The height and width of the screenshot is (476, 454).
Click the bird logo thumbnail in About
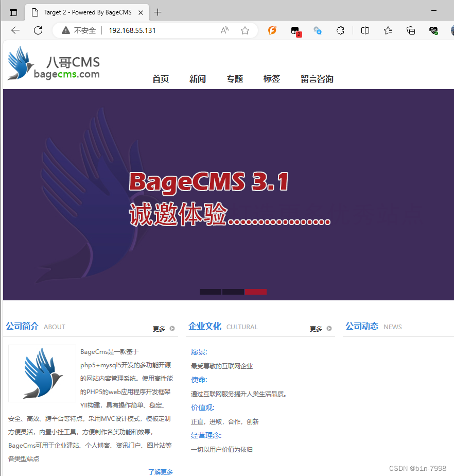[42, 373]
